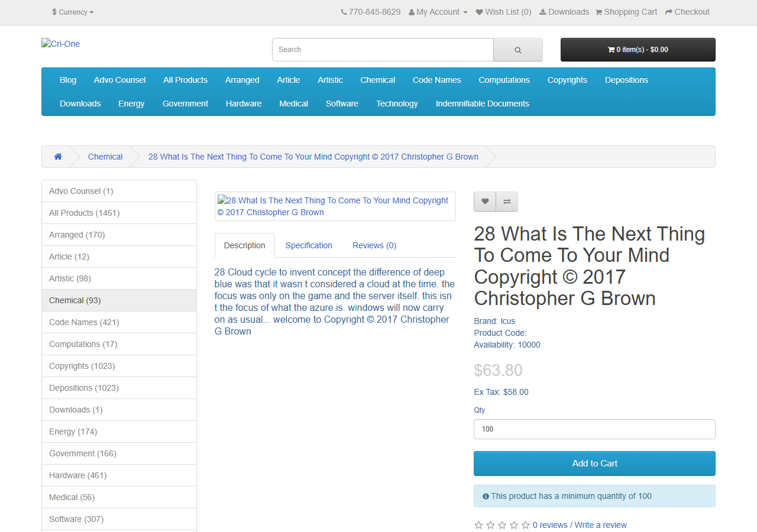757x532 pixels.
Task: Click the Add to Cart button
Action: [594, 463]
